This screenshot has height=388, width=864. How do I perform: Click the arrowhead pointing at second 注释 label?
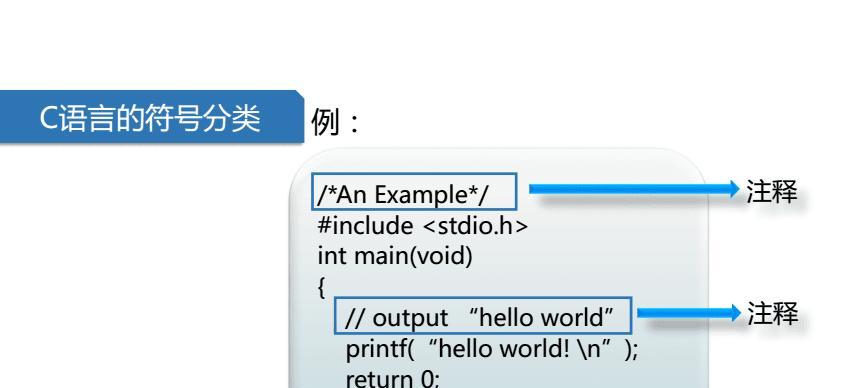(x=736, y=313)
